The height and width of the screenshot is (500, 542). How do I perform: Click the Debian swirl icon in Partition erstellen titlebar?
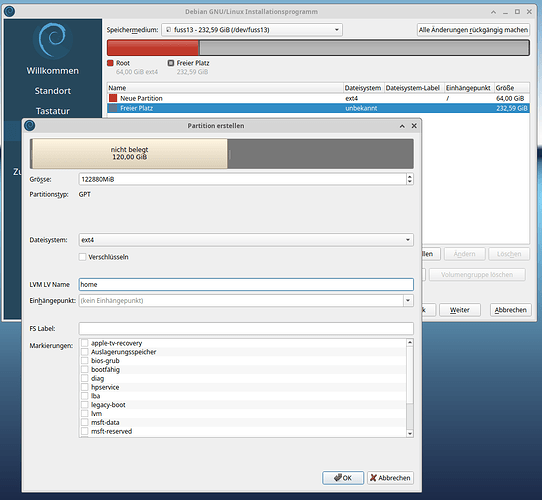coord(30,126)
